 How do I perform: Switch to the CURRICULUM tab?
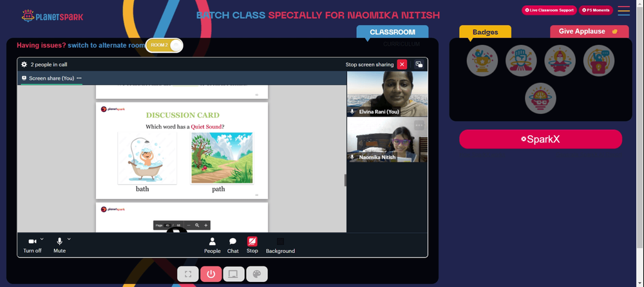401,44
